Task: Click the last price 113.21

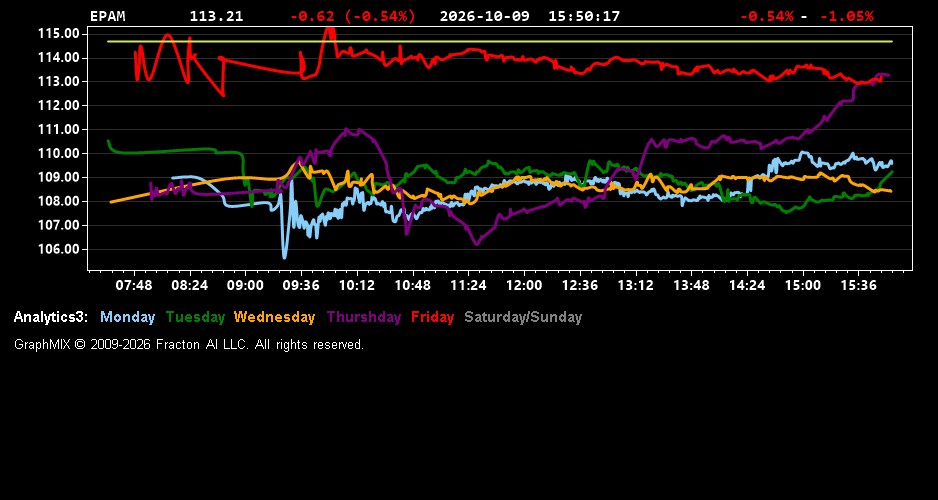Action: coord(217,16)
